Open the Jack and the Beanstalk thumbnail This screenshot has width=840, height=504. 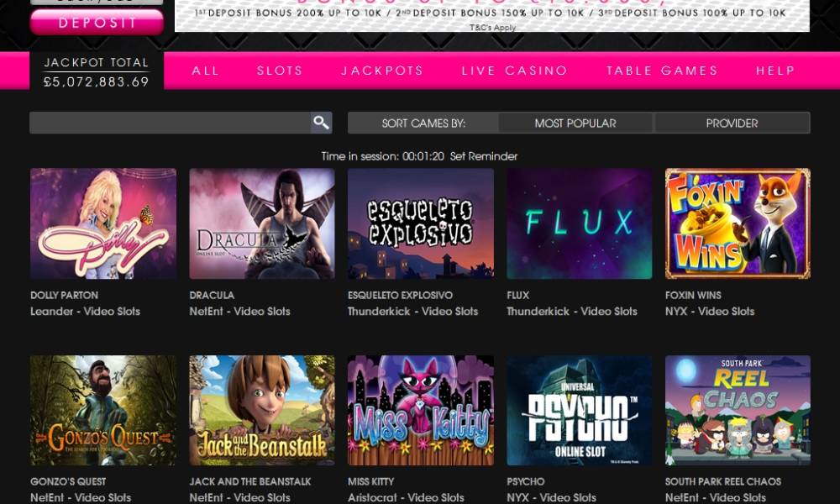click(262, 410)
